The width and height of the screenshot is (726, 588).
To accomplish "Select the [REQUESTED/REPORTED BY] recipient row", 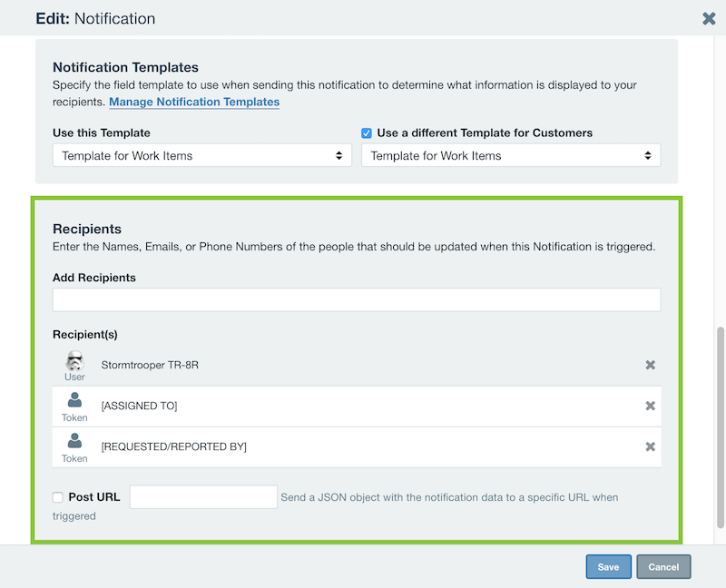I will pyautogui.click(x=357, y=446).
